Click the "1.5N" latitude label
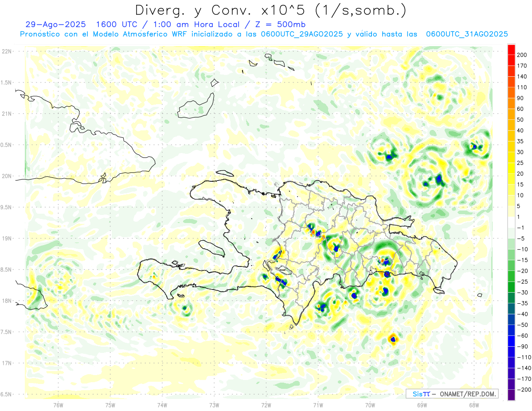This screenshot has height=411, width=532. [x=6, y=82]
